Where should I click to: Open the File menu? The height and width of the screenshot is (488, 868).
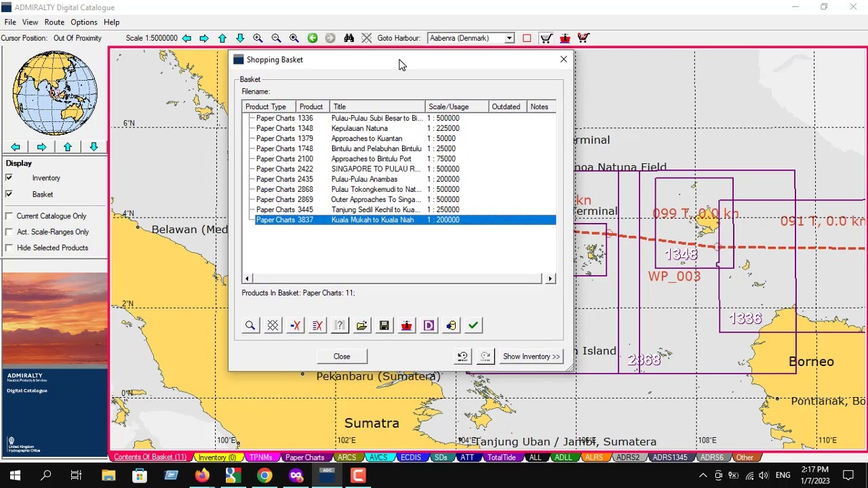(x=10, y=22)
